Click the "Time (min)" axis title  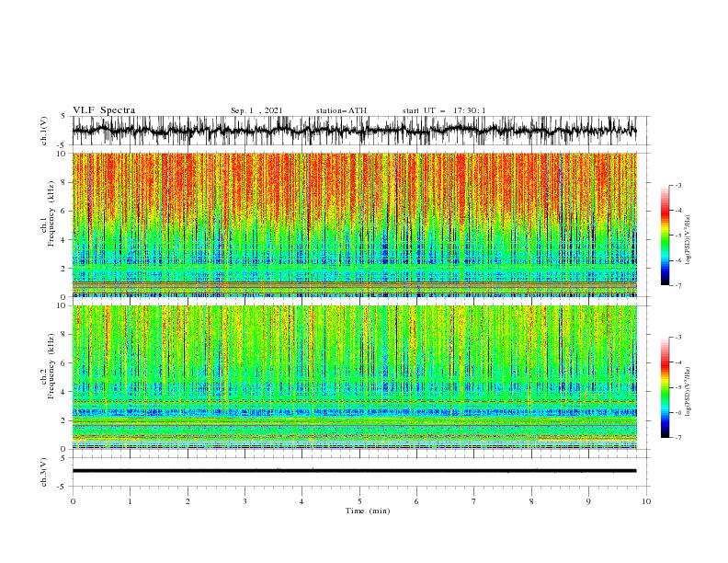click(x=368, y=511)
